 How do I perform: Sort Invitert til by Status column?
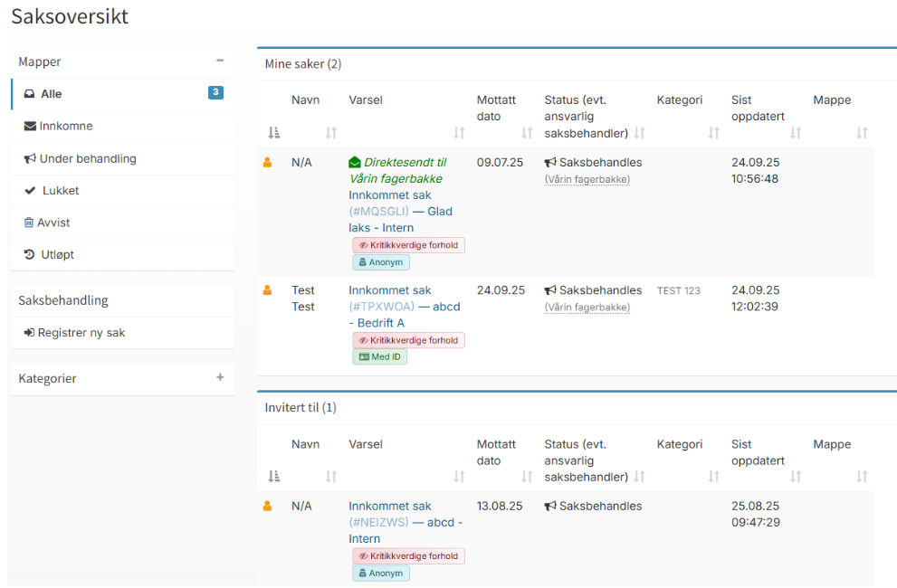click(x=640, y=477)
